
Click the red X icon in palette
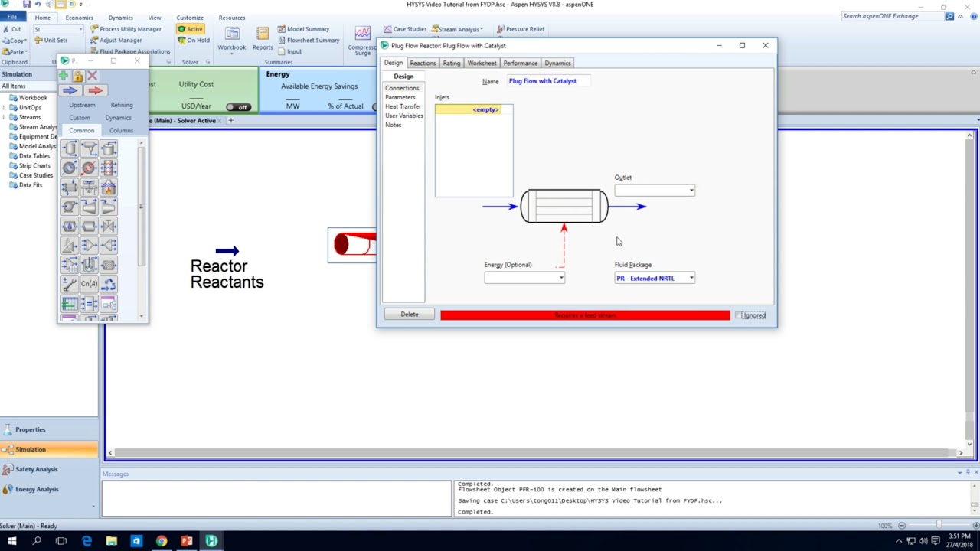[x=92, y=76]
